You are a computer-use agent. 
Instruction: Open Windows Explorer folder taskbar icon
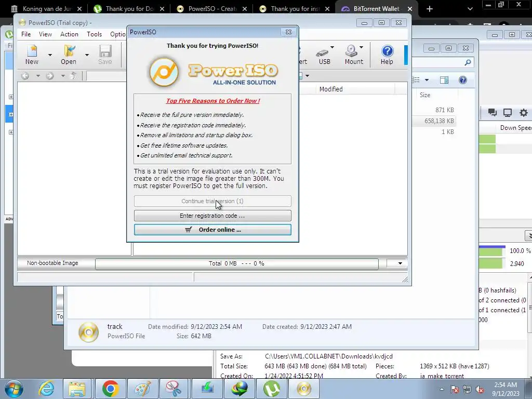tap(77, 389)
